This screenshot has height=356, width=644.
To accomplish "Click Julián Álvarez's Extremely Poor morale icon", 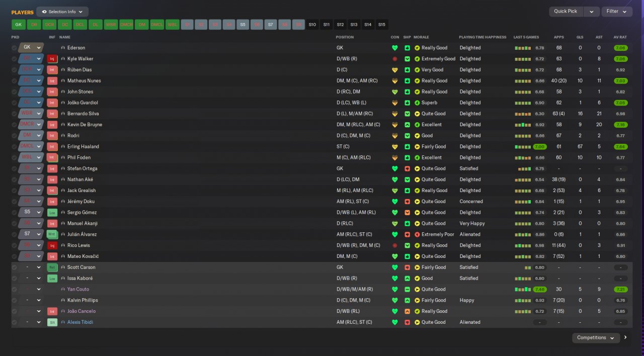I will [x=417, y=234].
